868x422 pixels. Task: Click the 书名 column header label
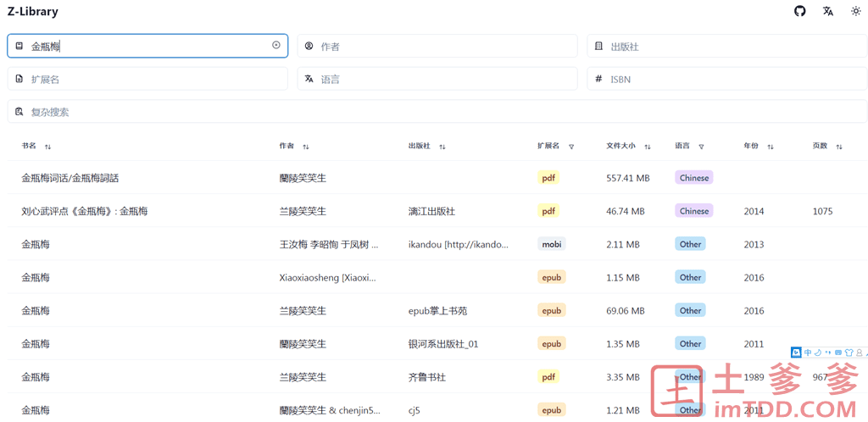(x=29, y=146)
